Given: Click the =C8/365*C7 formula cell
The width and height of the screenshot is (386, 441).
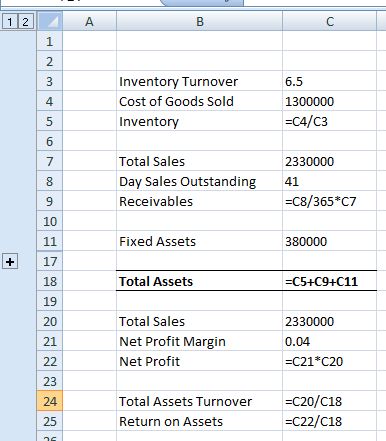Looking at the screenshot, I should coord(329,201).
